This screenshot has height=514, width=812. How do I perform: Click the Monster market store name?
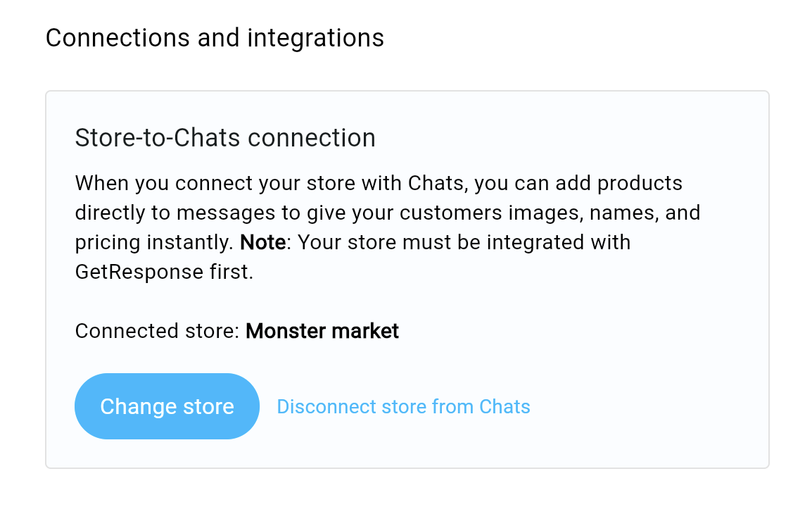click(322, 331)
